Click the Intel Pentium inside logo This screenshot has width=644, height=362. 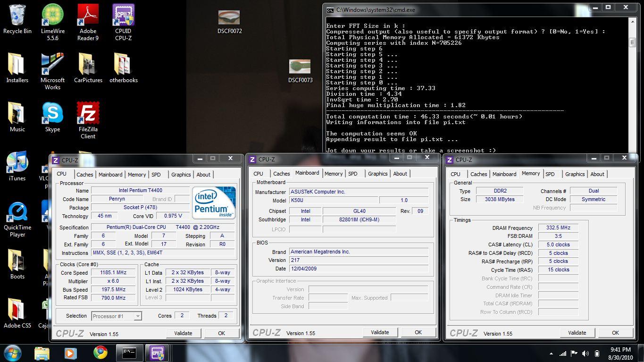214,202
